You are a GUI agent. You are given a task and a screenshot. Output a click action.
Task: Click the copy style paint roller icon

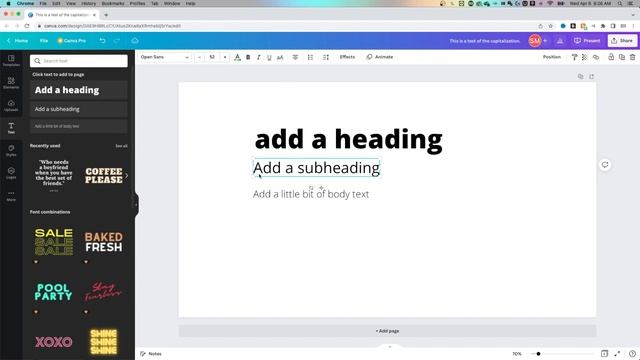[574, 57]
